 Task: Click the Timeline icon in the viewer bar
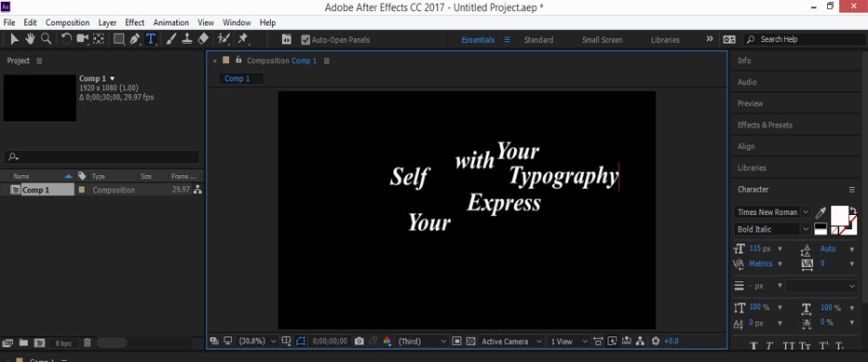pyautogui.click(x=626, y=342)
